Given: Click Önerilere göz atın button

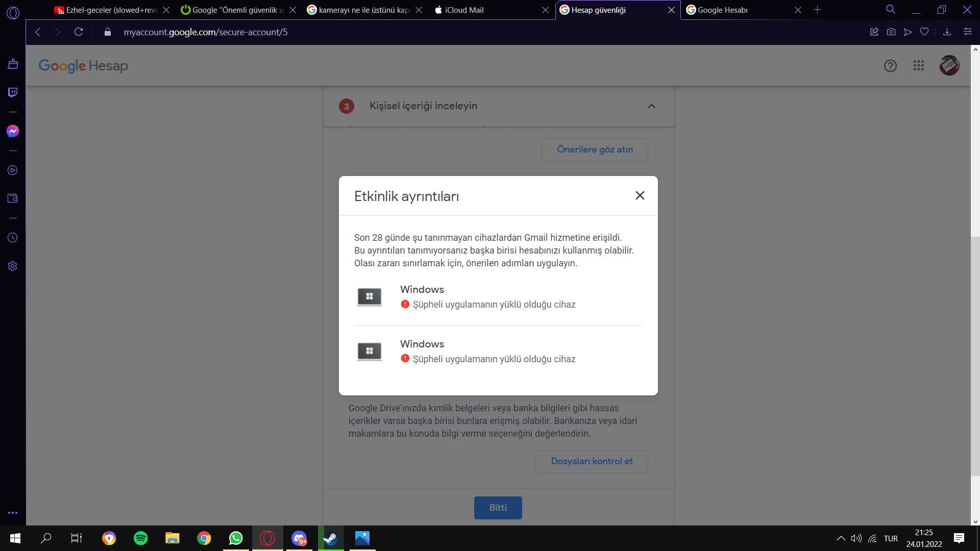Looking at the screenshot, I should pos(595,149).
